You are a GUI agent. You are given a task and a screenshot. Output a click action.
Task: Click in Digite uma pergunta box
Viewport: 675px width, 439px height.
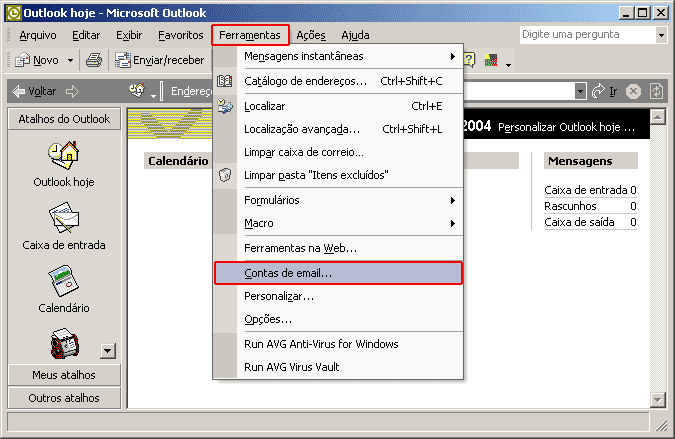[587, 35]
